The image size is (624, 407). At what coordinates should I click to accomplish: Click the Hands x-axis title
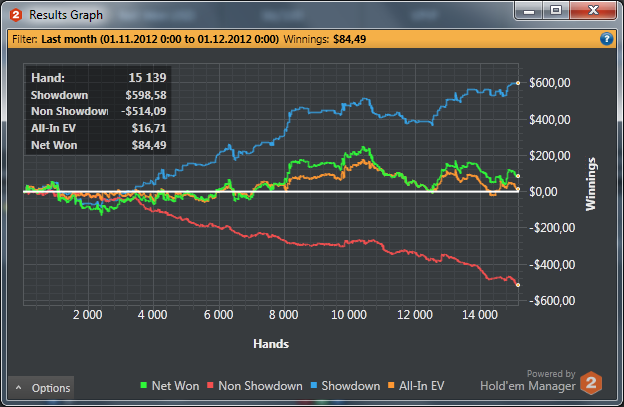click(271, 344)
